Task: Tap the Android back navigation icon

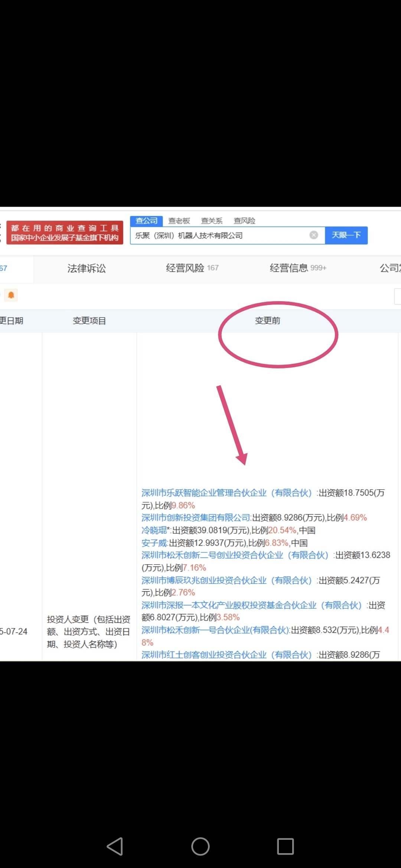Action: 115,846
